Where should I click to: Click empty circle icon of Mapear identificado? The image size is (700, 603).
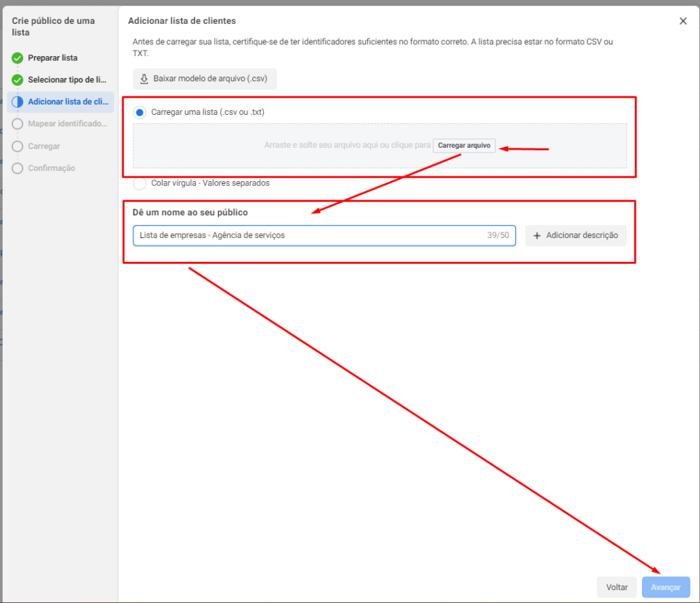click(x=17, y=124)
